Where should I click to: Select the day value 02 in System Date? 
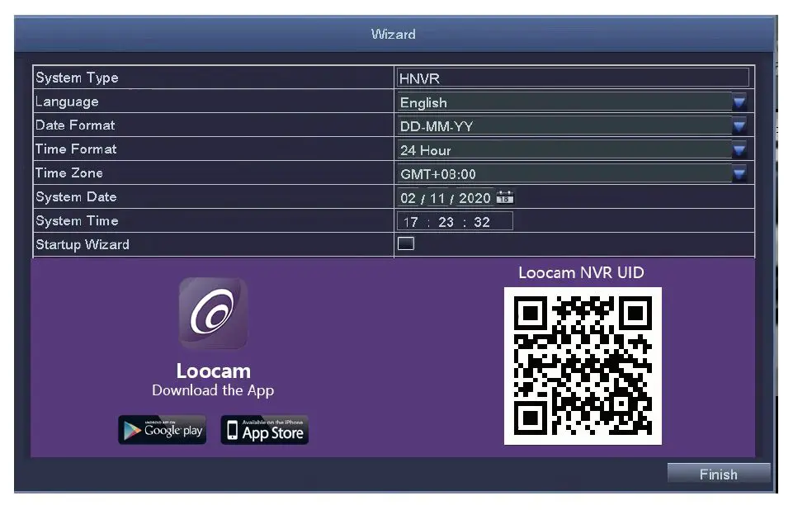click(x=408, y=198)
